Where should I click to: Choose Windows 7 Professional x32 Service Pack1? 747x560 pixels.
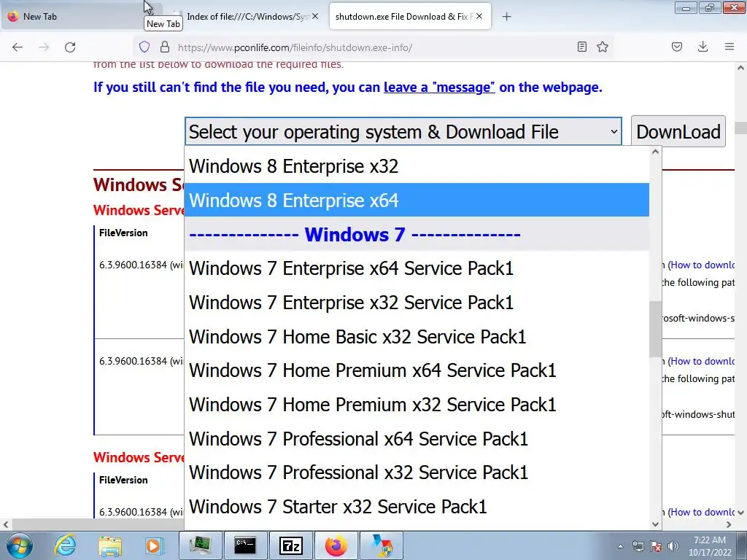tap(417, 472)
